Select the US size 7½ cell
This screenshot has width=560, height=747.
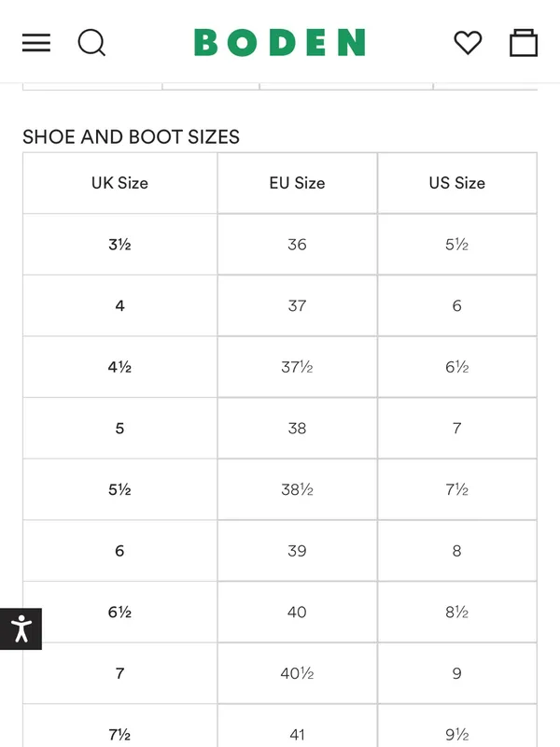(x=457, y=489)
